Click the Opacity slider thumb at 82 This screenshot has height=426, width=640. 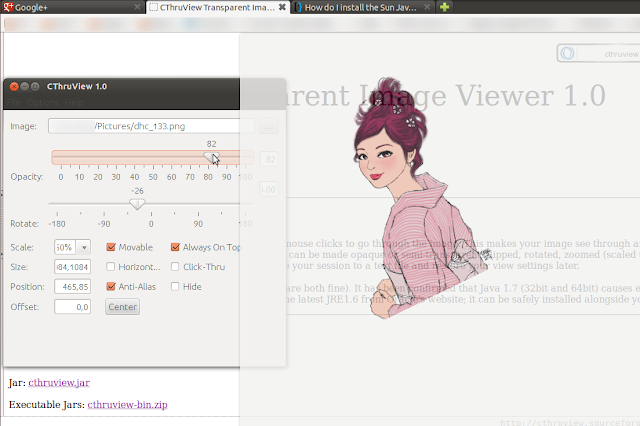211,158
